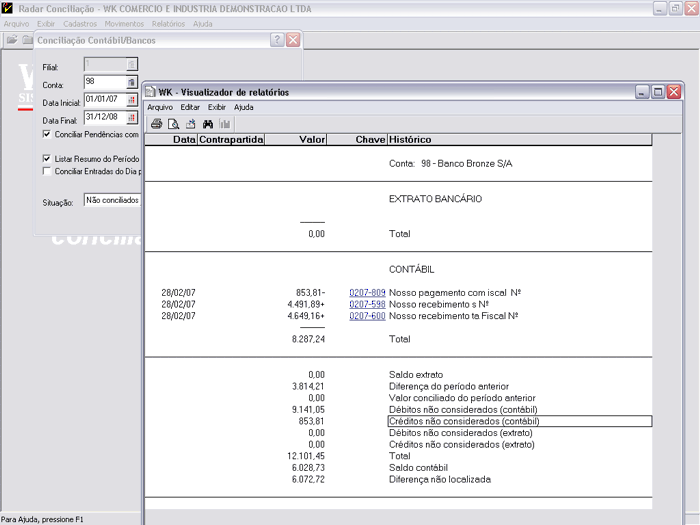
Task: Click the export report icon
Action: coord(190,124)
